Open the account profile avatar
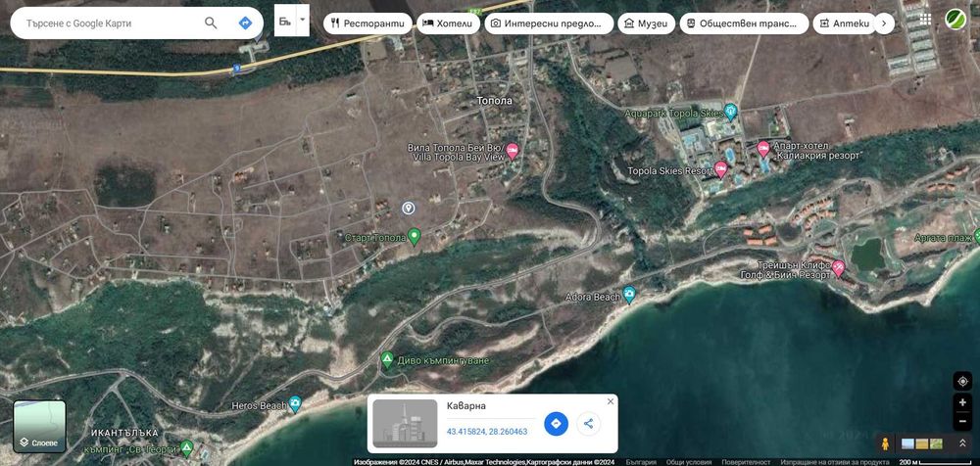 coord(955,20)
